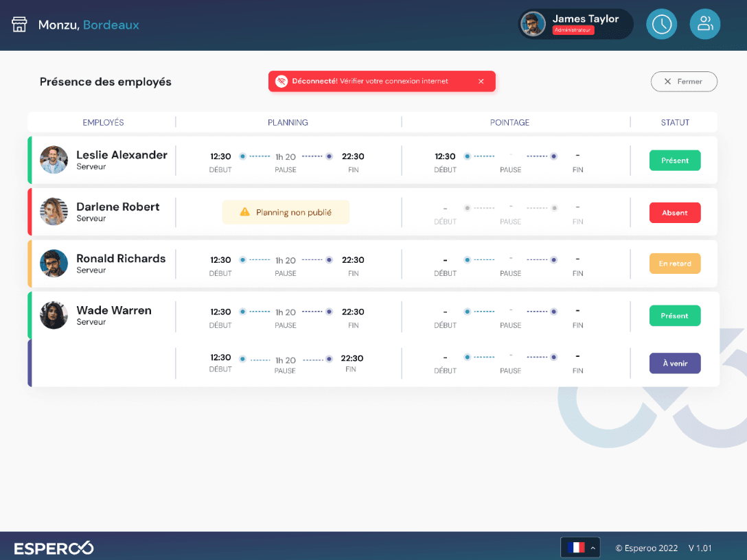Dismiss the Déconnecté alert banner
This screenshot has width=747, height=560.
click(481, 81)
